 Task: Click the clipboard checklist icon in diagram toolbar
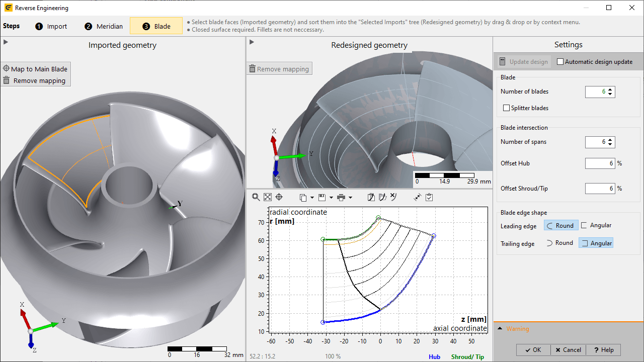[429, 198]
